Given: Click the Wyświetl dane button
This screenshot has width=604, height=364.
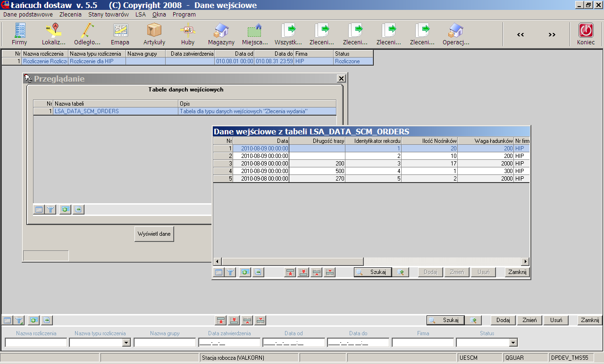Looking at the screenshot, I should point(154,234).
